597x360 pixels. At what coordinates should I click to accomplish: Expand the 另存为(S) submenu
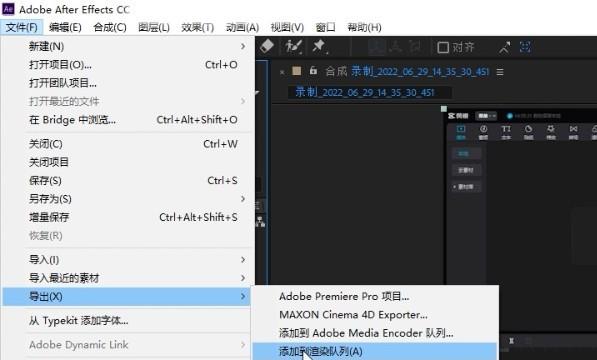(126, 199)
